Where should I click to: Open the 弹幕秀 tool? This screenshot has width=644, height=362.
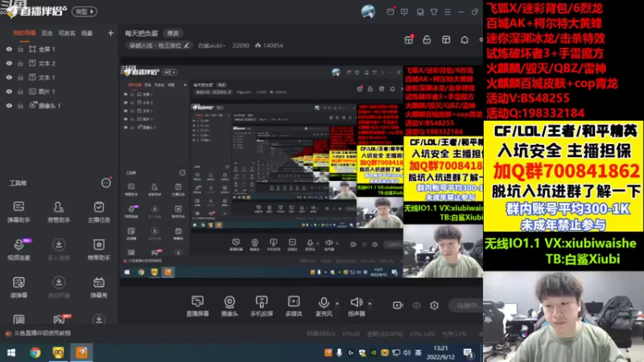98,287
